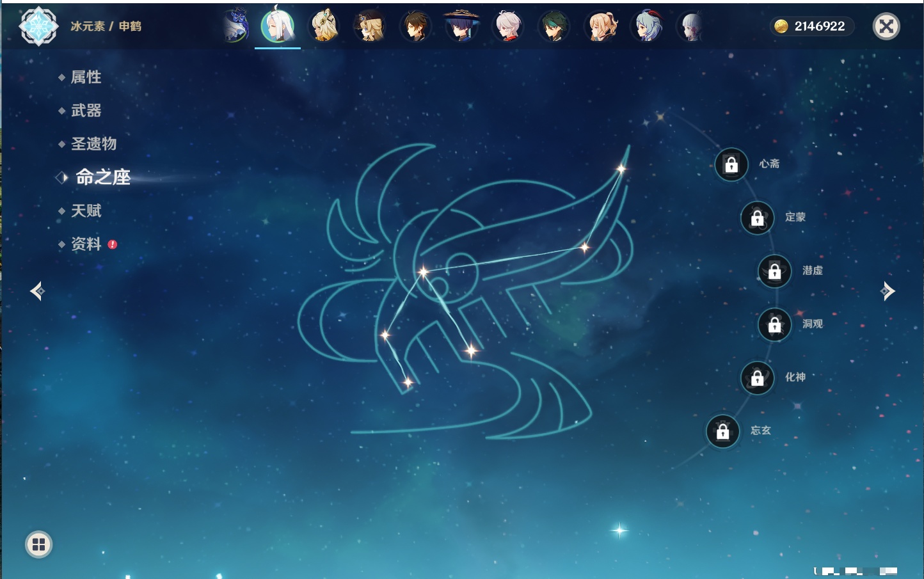Click the locked 定蒙 constellation node

pos(758,218)
